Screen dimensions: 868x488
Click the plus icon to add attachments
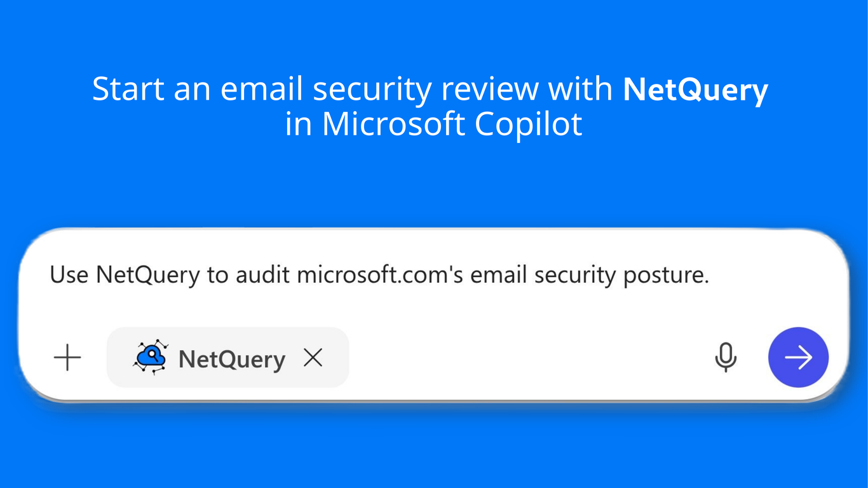[67, 357]
